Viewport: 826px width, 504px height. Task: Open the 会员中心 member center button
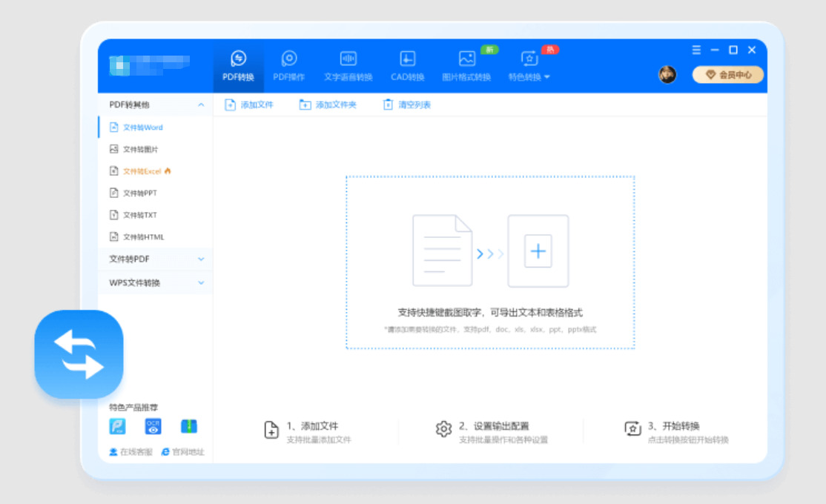click(728, 75)
